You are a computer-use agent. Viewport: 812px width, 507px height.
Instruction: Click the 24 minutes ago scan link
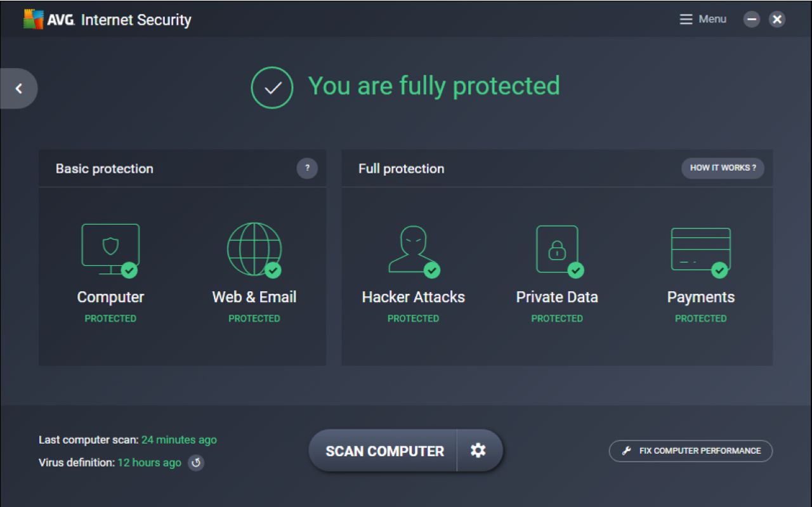click(x=180, y=439)
